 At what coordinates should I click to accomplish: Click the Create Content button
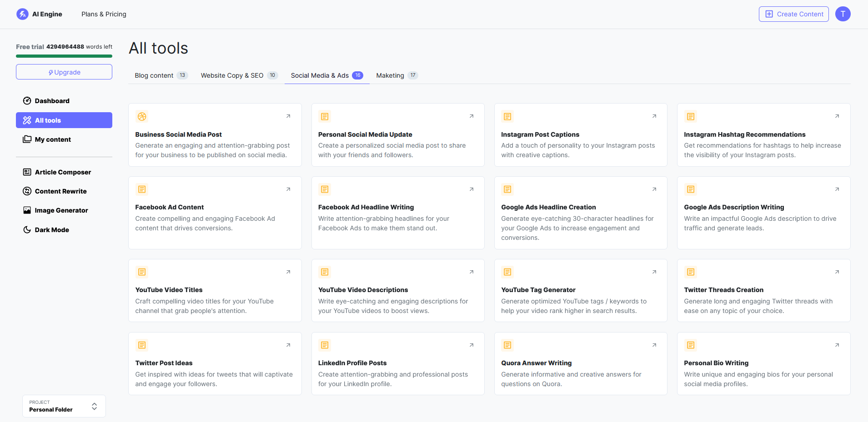(x=793, y=14)
